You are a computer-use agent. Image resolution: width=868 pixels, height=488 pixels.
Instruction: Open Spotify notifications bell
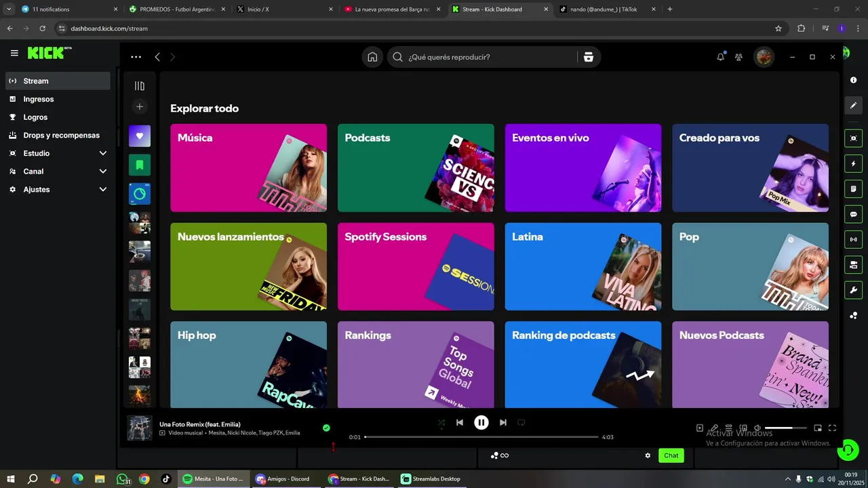click(x=720, y=57)
